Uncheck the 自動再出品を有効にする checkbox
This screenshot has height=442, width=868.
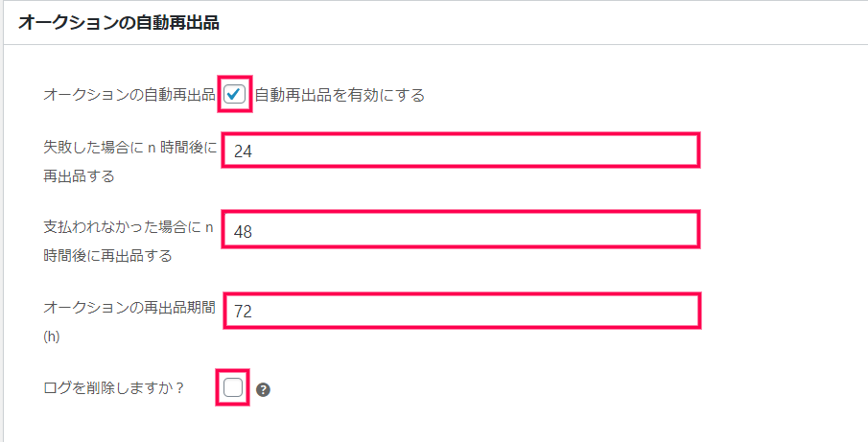pos(235,95)
